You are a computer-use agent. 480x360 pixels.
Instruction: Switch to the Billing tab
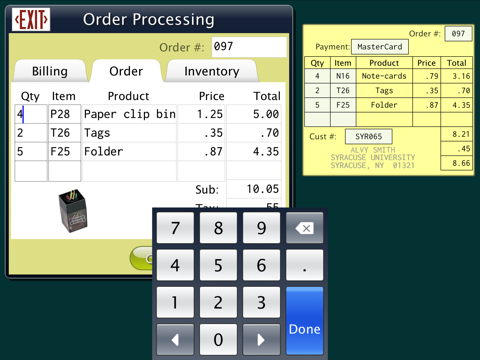coord(50,71)
